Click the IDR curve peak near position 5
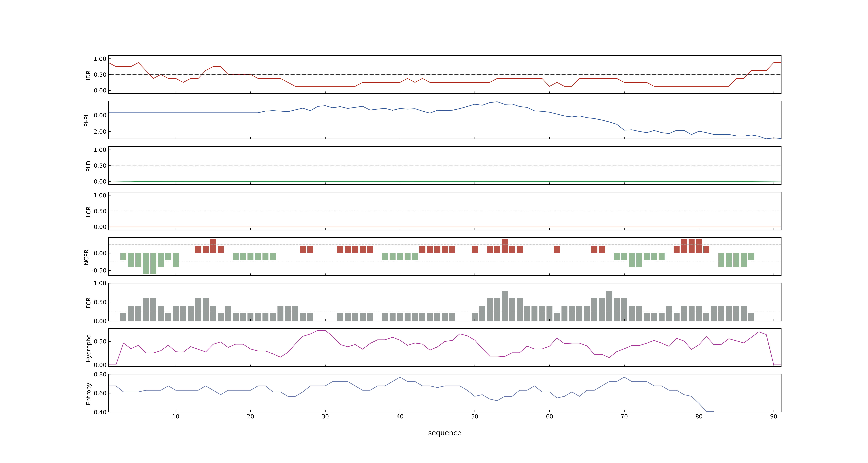Screen dimensions: 868x463 point(138,63)
